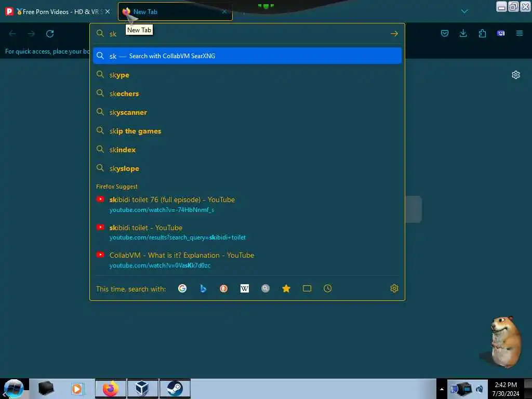
Task: Choose the skype suggestion
Action: [x=247, y=75]
